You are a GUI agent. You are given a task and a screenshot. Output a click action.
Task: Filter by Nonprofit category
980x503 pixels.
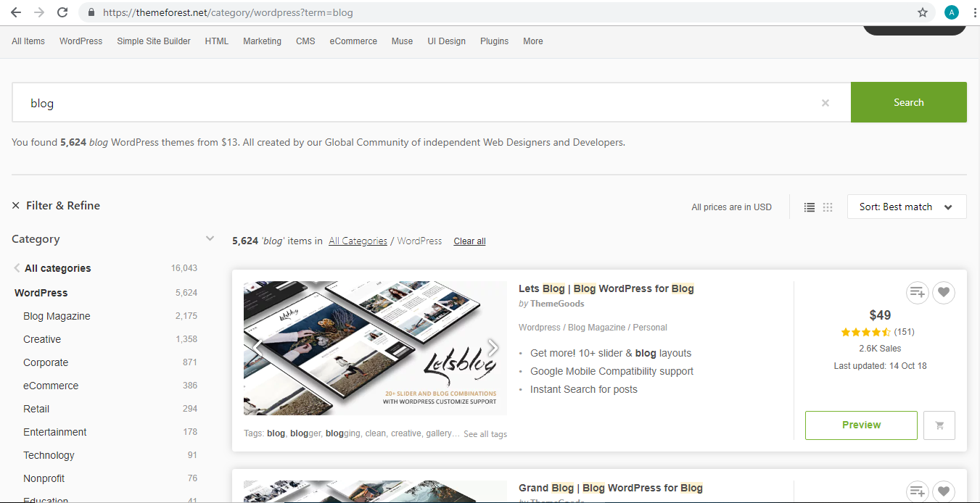44,478
